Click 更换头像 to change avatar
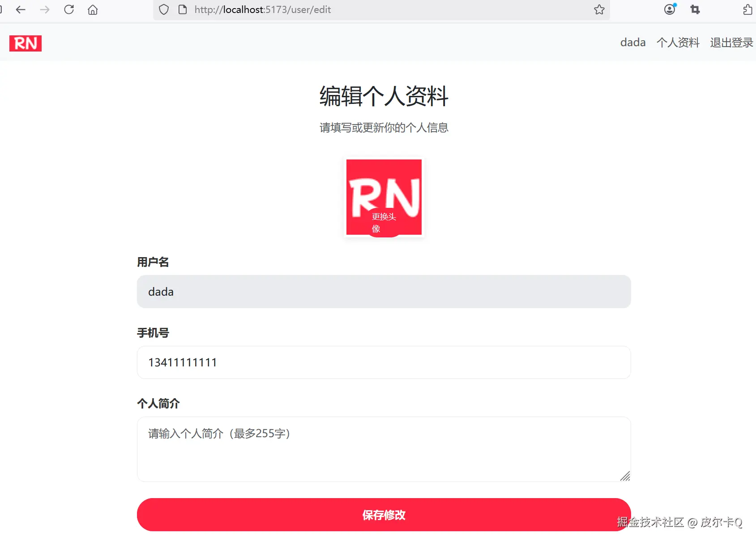Viewport: 756px width, 542px height. [x=383, y=223]
